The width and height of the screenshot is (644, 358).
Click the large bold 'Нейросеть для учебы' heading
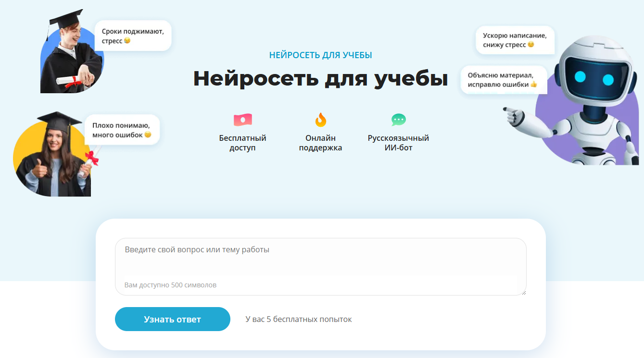320,79
